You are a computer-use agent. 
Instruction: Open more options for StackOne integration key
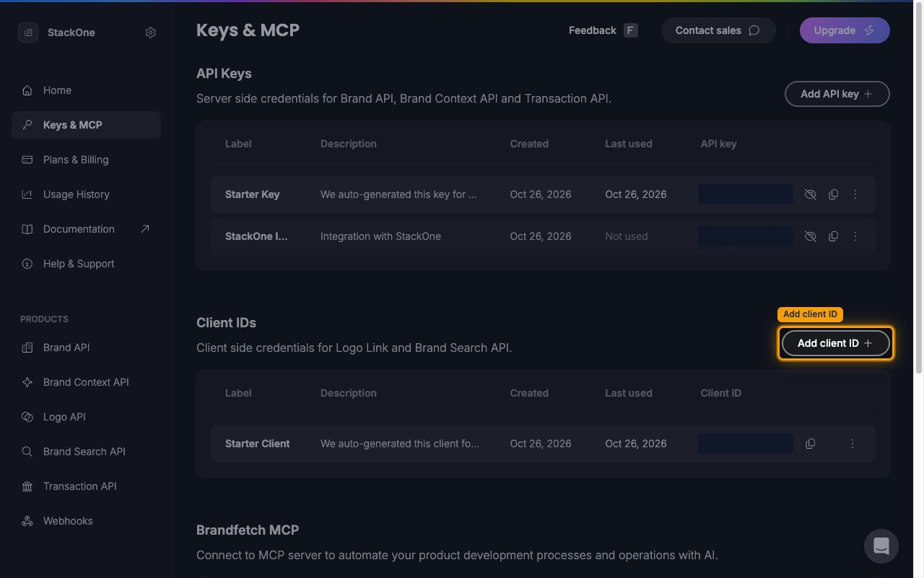coord(855,236)
